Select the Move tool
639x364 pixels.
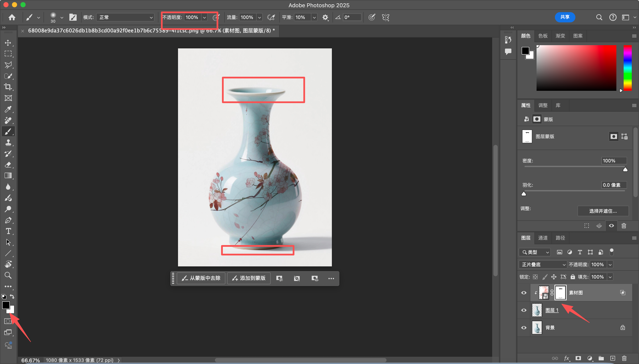click(x=8, y=43)
